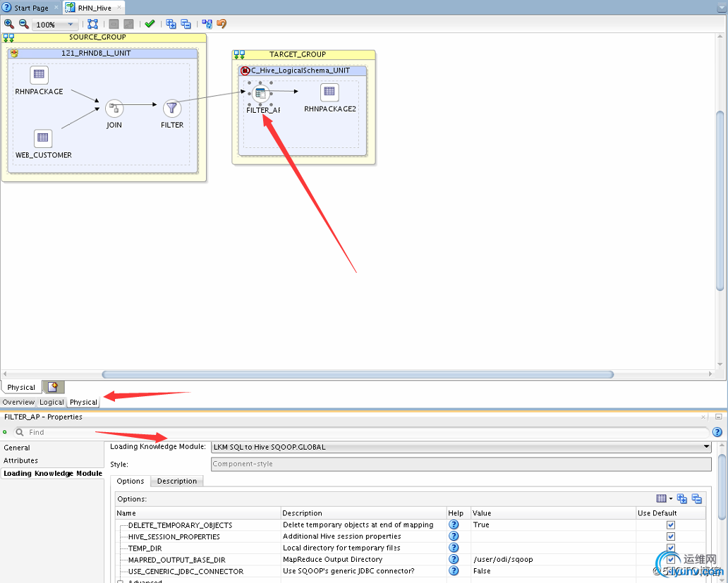The height and width of the screenshot is (583, 728).
Task: Open the 100% zoom level dropdown
Action: (70, 25)
